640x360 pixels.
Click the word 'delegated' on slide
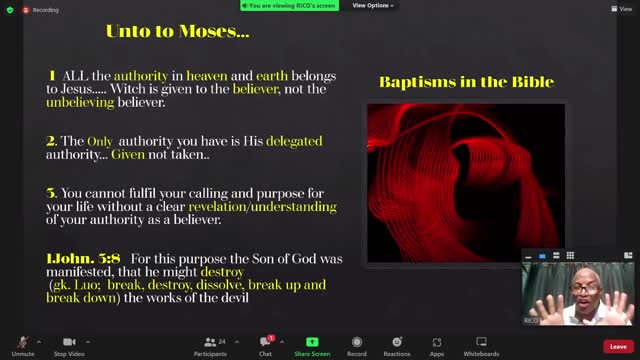point(294,141)
